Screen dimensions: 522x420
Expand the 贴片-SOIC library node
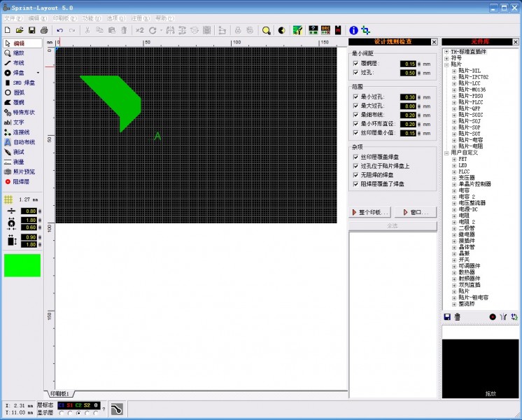tap(454, 115)
